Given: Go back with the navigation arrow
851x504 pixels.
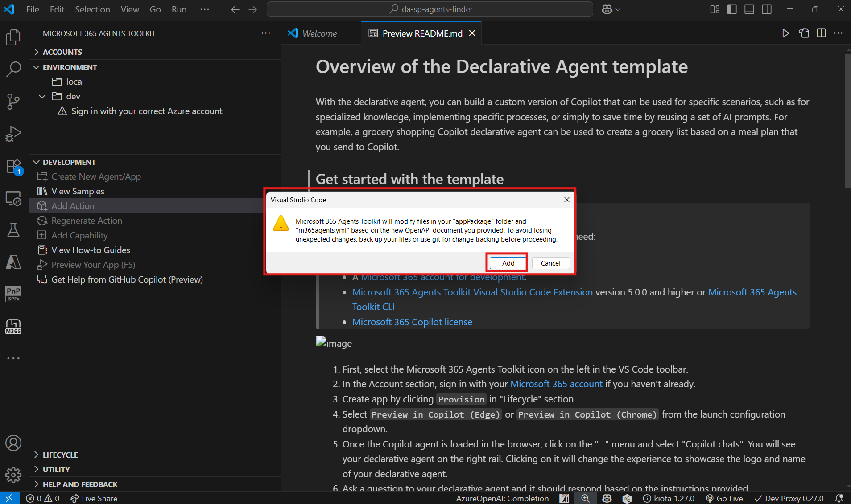Looking at the screenshot, I should point(235,9).
